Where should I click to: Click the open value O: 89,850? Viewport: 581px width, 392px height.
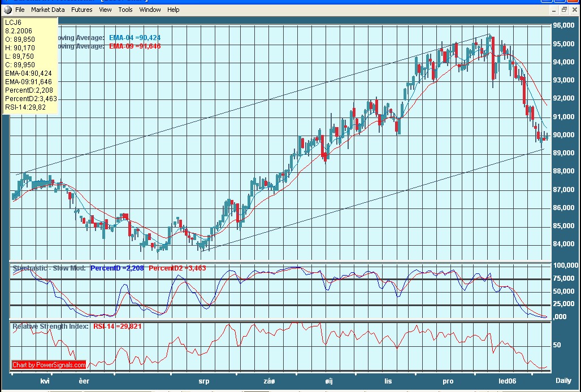pos(20,40)
